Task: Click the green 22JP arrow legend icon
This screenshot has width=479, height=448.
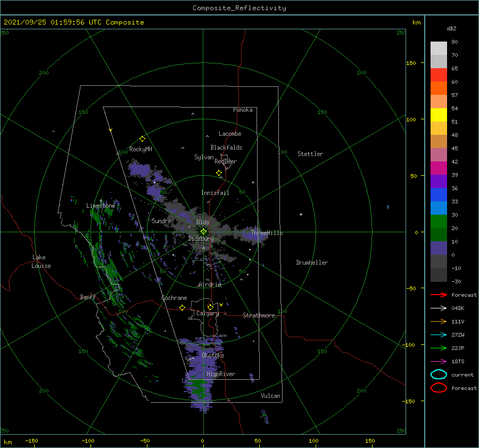Action: [x=439, y=348]
